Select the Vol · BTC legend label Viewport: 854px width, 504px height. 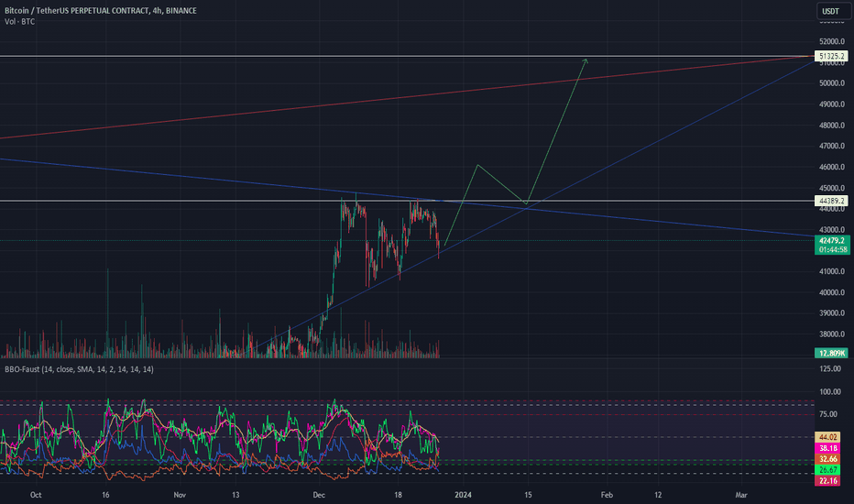(19, 22)
